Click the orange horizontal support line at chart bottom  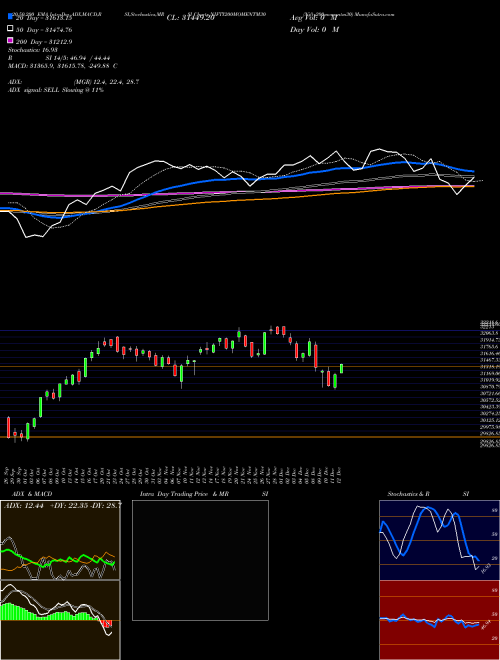[x=250, y=437]
